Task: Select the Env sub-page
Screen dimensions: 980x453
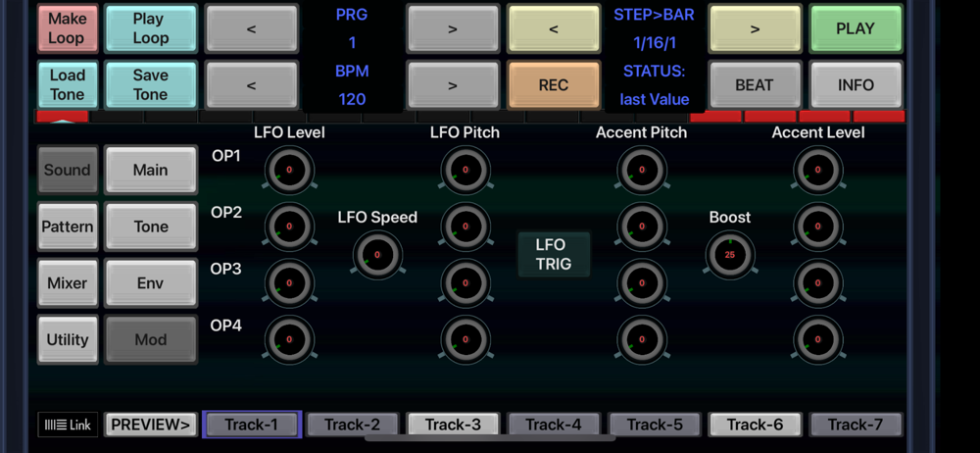Action: tap(151, 282)
